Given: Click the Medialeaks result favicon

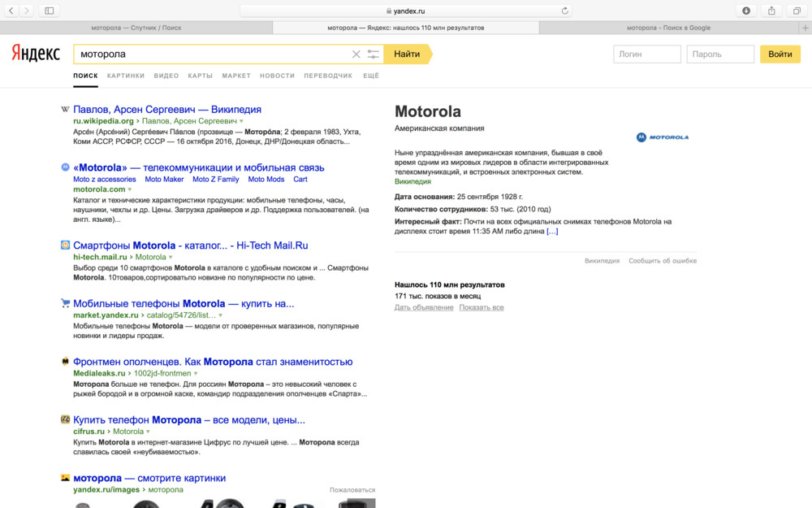Looking at the screenshot, I should click(x=65, y=362).
